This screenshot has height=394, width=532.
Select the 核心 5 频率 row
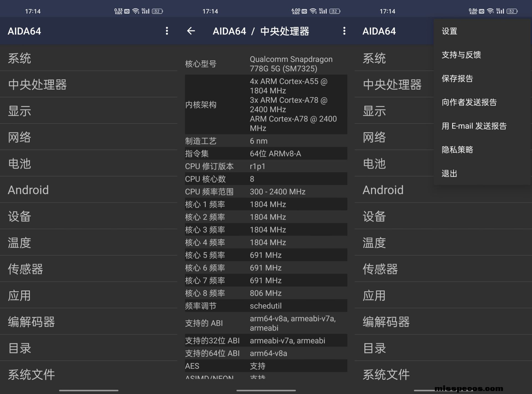tap(266, 255)
